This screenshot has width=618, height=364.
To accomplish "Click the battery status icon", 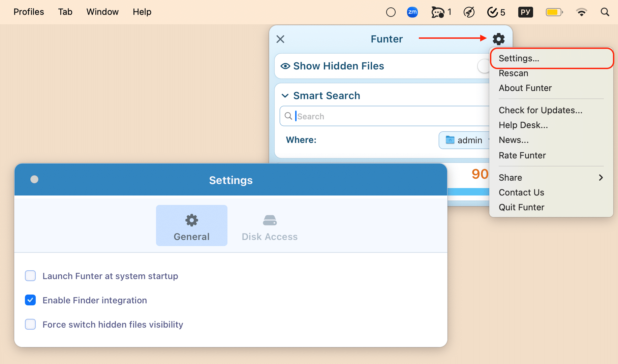I will coord(554,12).
